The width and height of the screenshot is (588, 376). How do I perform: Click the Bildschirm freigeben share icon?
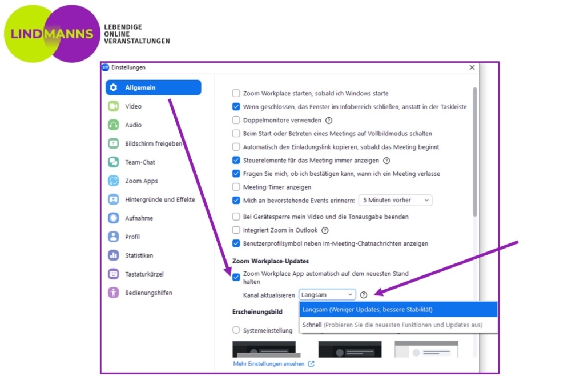click(x=113, y=143)
